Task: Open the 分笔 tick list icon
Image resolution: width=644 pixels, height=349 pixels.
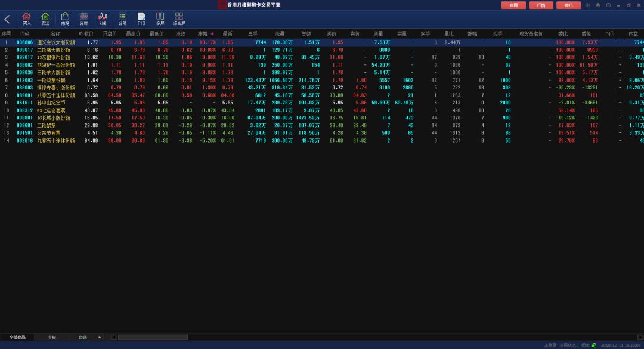Action: coord(122,19)
